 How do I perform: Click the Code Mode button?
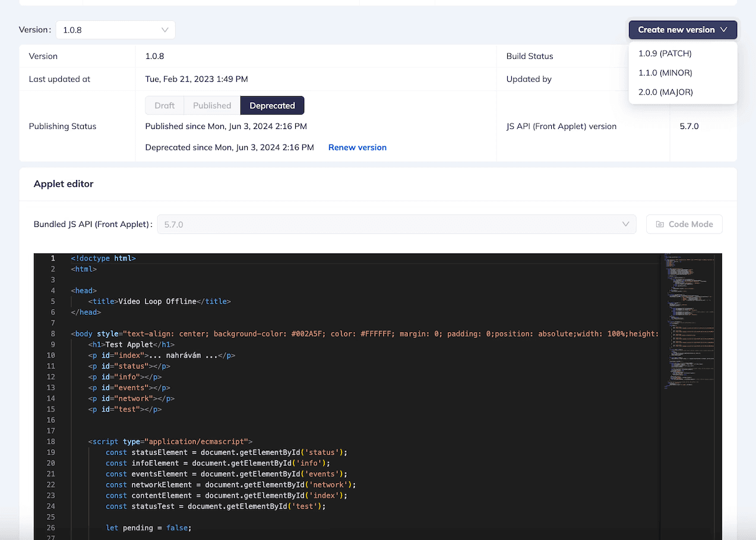tap(684, 224)
